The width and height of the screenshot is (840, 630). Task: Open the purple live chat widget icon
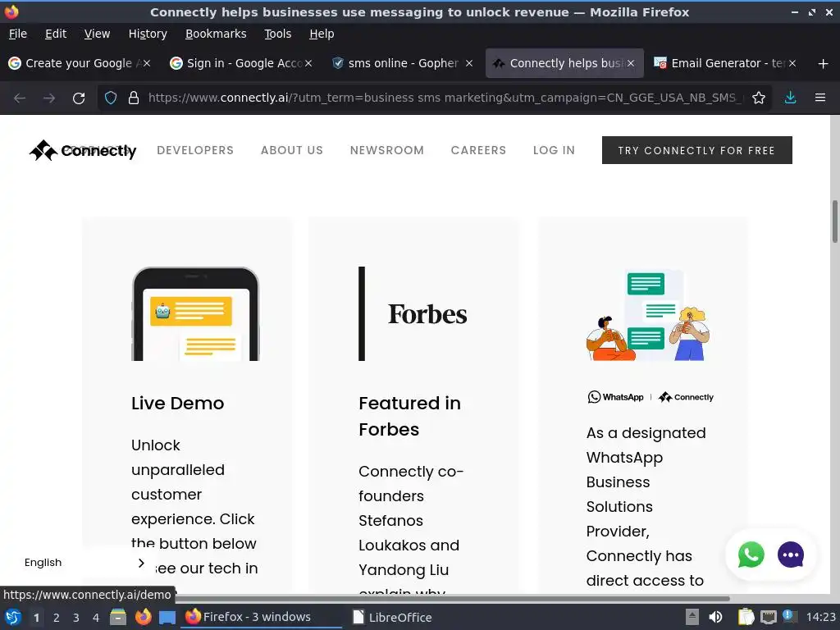coord(791,555)
